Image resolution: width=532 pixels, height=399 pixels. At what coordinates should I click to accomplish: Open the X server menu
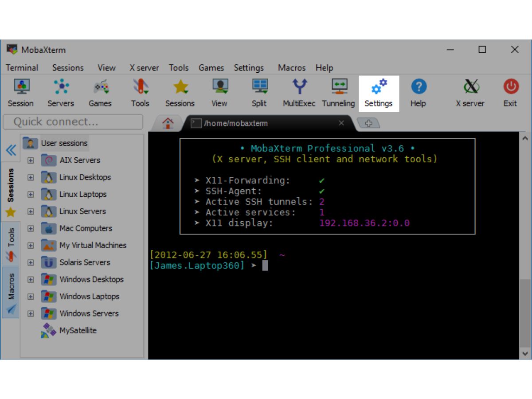click(144, 68)
